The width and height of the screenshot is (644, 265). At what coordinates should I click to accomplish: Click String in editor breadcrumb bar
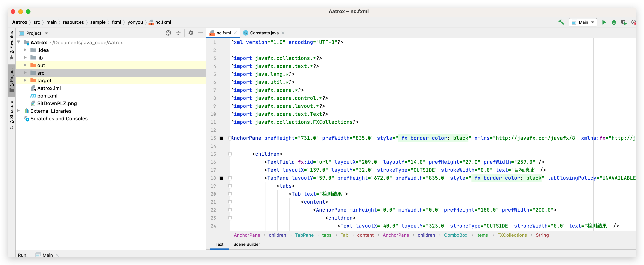[542, 235]
